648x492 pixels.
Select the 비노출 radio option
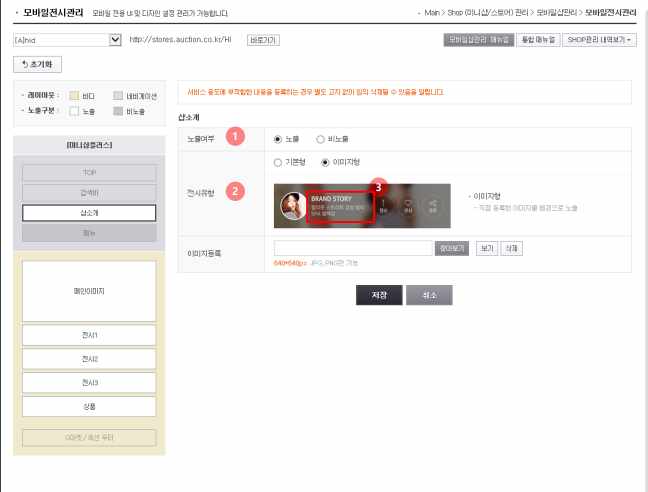click(320, 139)
